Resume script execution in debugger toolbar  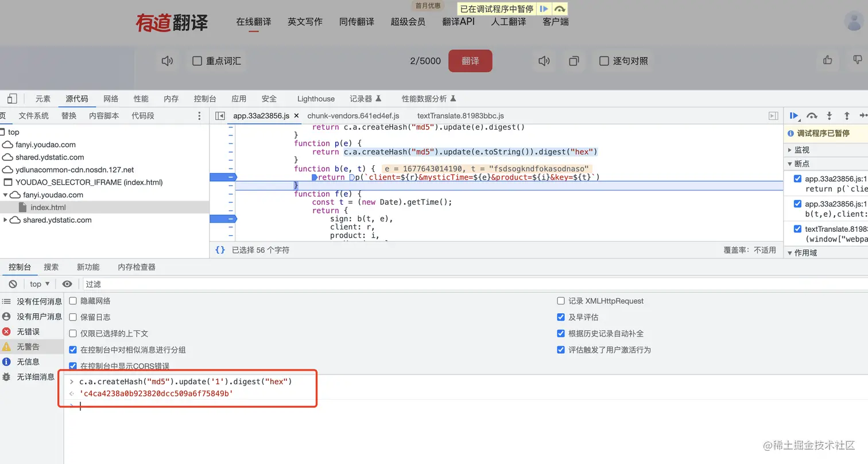coord(795,116)
